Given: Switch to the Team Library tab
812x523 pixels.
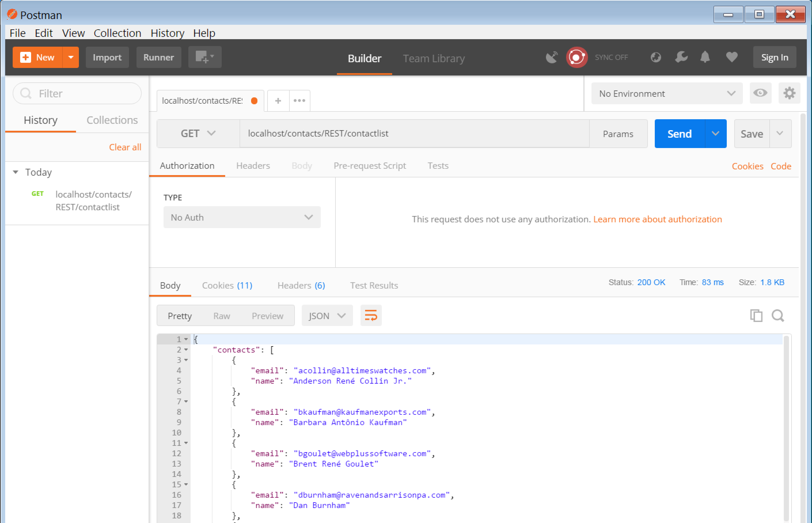Looking at the screenshot, I should (433, 58).
